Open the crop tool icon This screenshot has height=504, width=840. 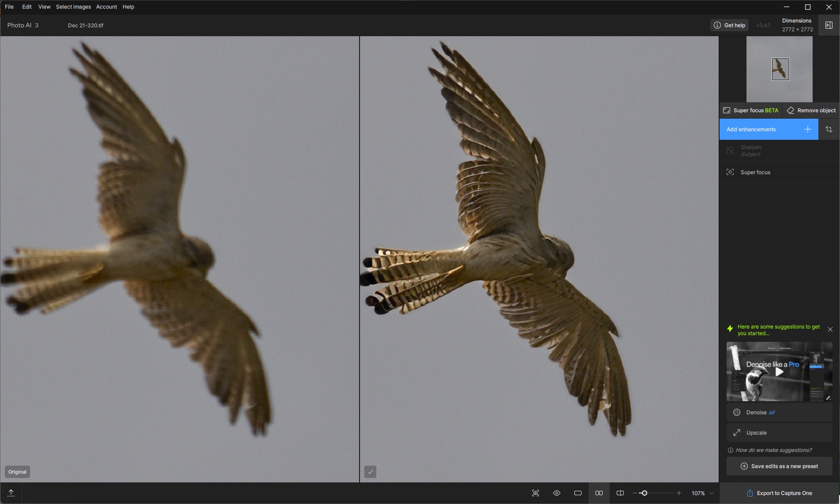click(829, 129)
